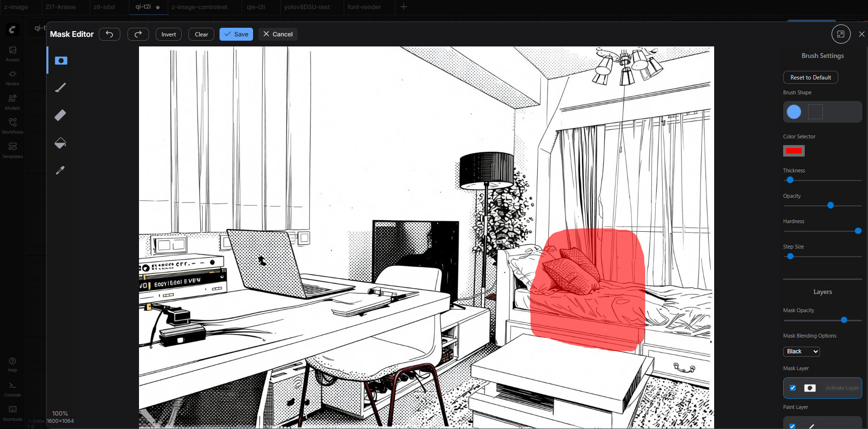Clear the mask
868x429 pixels.
201,34
